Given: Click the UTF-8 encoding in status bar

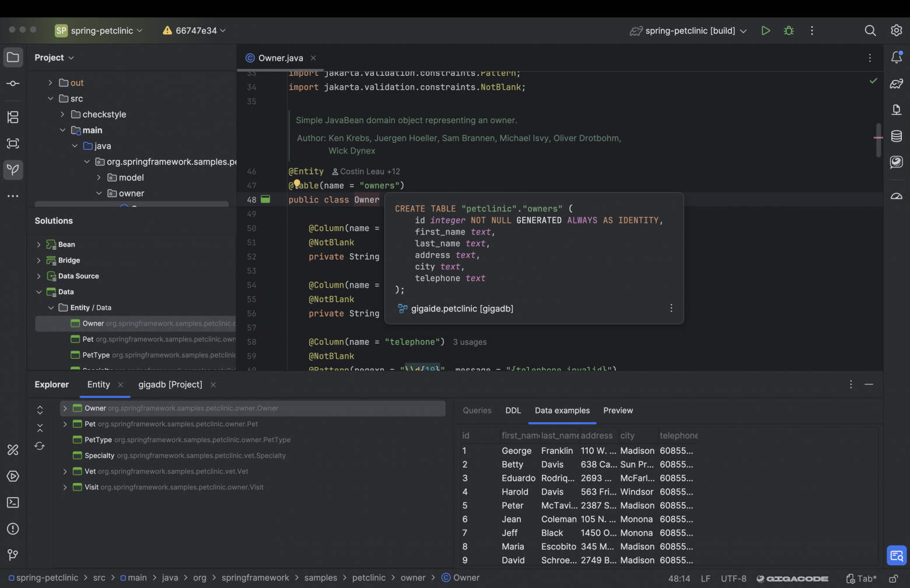Looking at the screenshot, I should (733, 579).
